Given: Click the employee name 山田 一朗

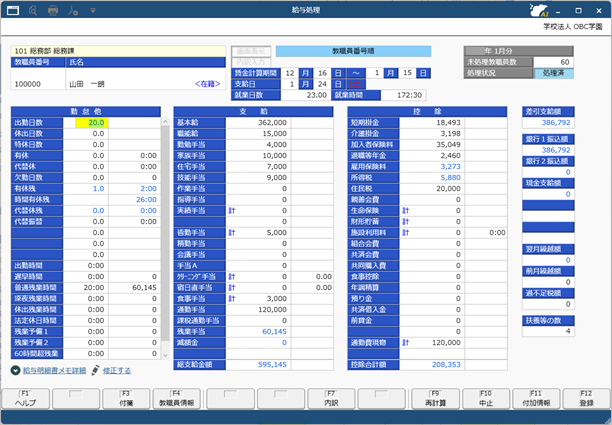Looking at the screenshot, I should coord(87,84).
